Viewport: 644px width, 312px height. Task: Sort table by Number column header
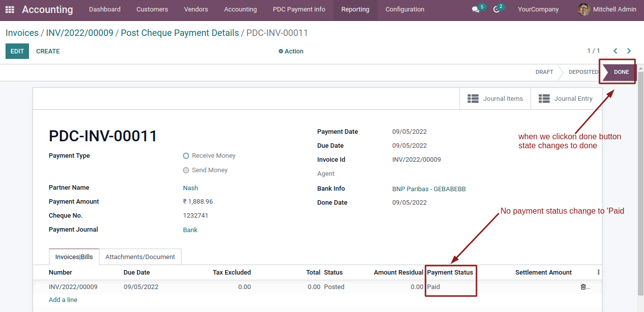pyautogui.click(x=60, y=273)
